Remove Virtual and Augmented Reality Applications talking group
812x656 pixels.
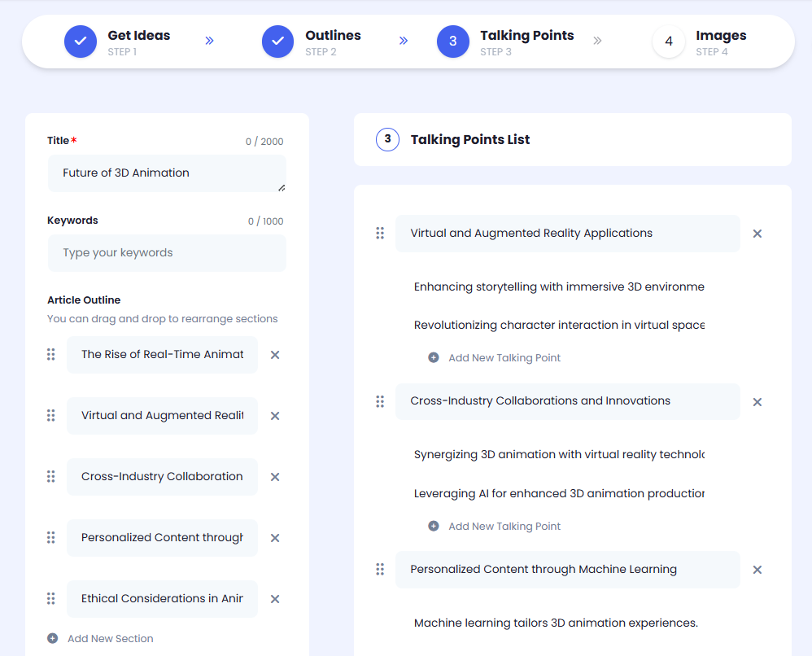[757, 234]
